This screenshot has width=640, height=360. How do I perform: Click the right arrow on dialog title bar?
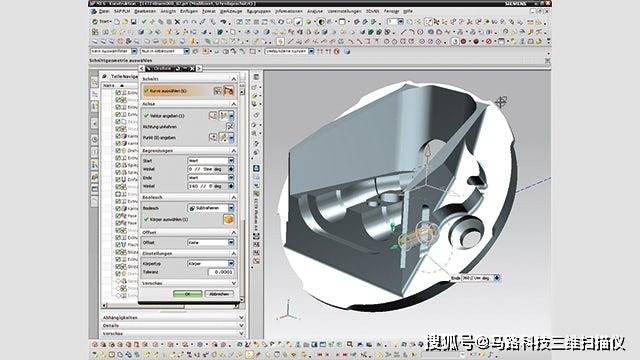coord(199,69)
